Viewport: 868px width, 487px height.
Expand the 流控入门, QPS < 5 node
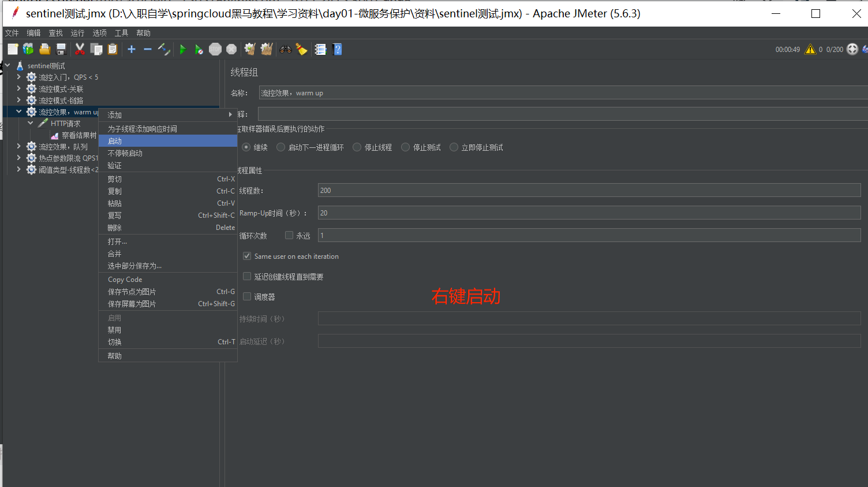[19, 77]
